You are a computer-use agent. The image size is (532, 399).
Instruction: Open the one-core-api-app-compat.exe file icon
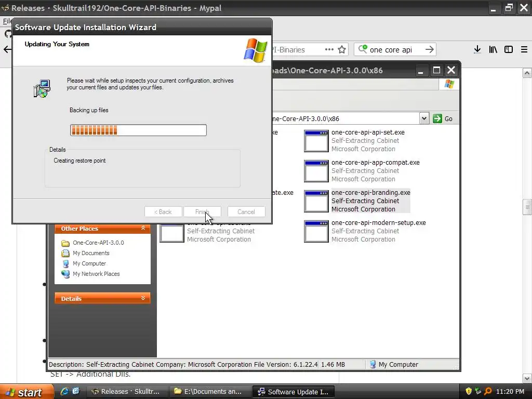[316, 171]
